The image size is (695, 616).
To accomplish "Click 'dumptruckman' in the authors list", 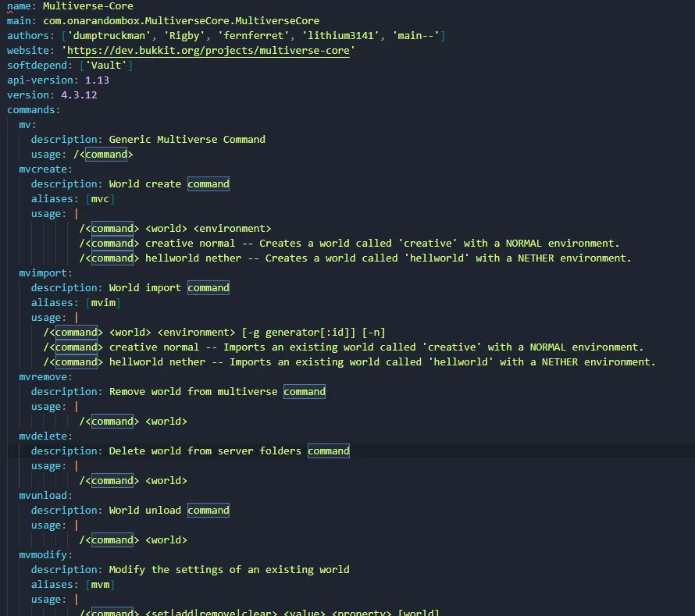I will pyautogui.click(x=107, y=36).
